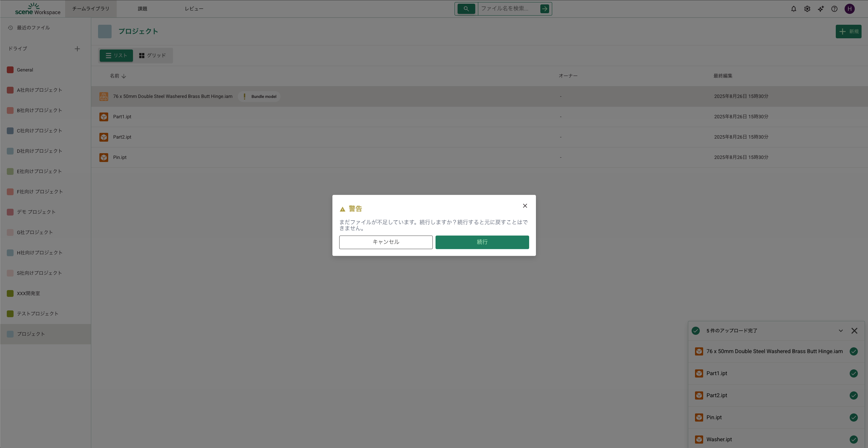Image resolution: width=868 pixels, height=448 pixels.
Task: Open settings gear icon in header
Action: (x=807, y=9)
